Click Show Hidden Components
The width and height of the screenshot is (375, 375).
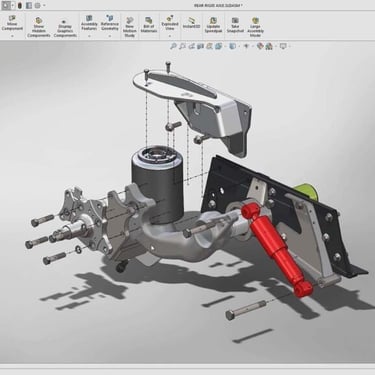tap(39, 27)
